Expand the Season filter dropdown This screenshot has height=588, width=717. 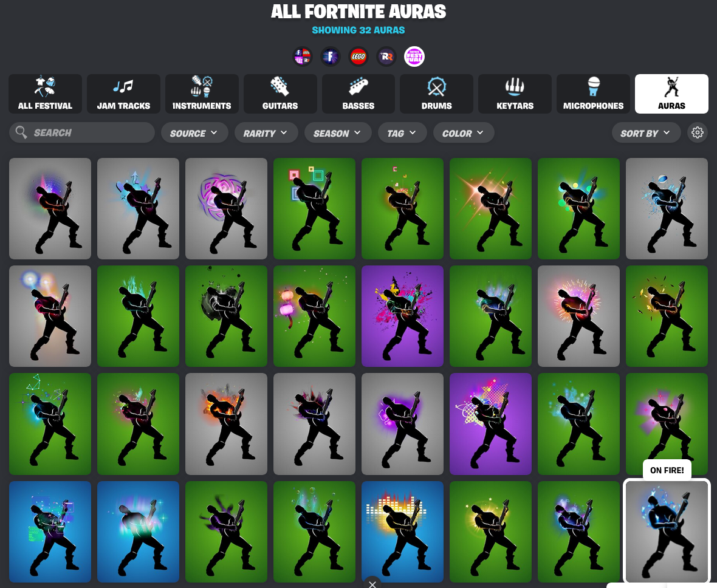(338, 132)
